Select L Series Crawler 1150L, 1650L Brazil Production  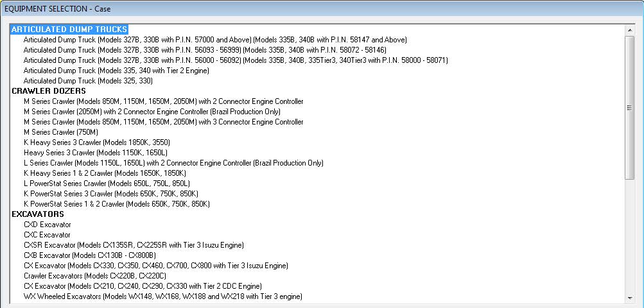(x=173, y=163)
